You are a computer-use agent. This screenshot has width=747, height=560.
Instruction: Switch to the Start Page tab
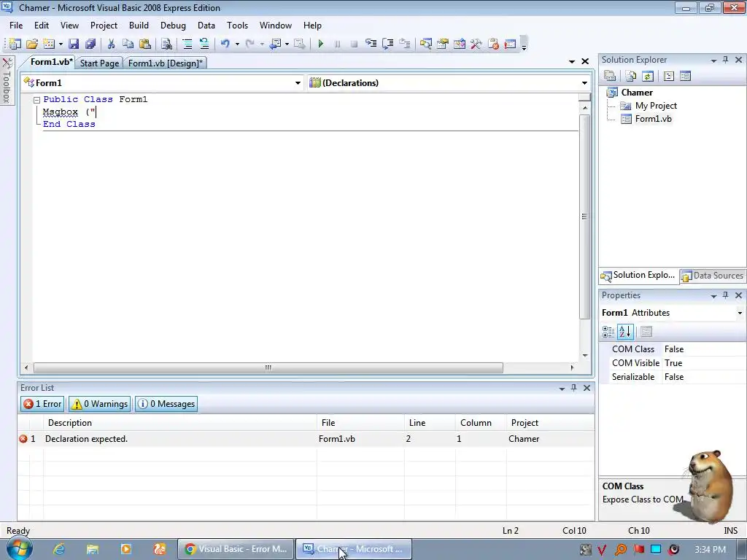click(99, 63)
